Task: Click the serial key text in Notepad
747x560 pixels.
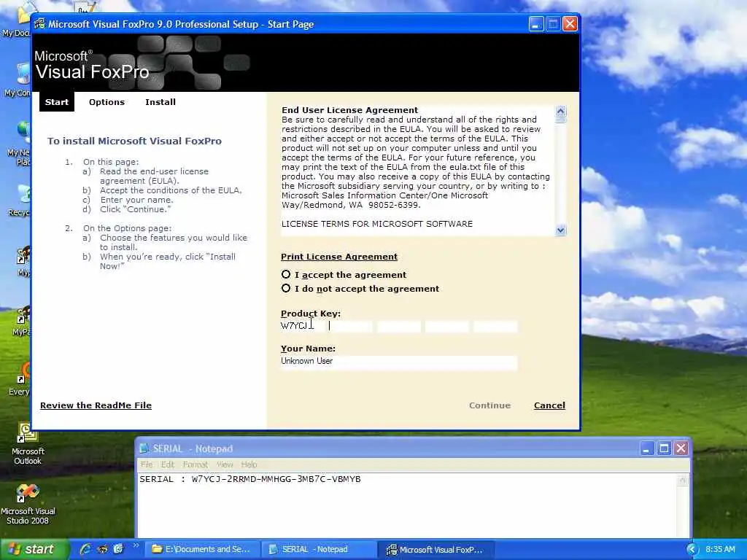Action: [x=276, y=479]
